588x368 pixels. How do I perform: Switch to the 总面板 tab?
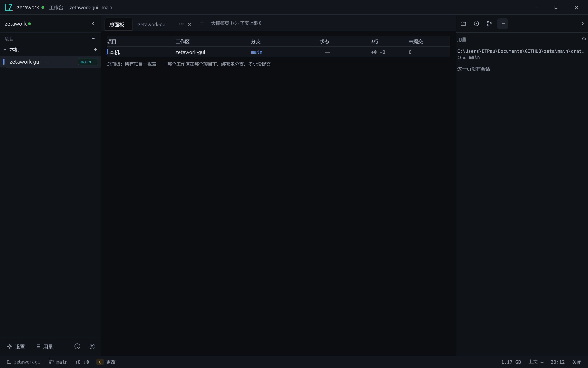[118, 24]
